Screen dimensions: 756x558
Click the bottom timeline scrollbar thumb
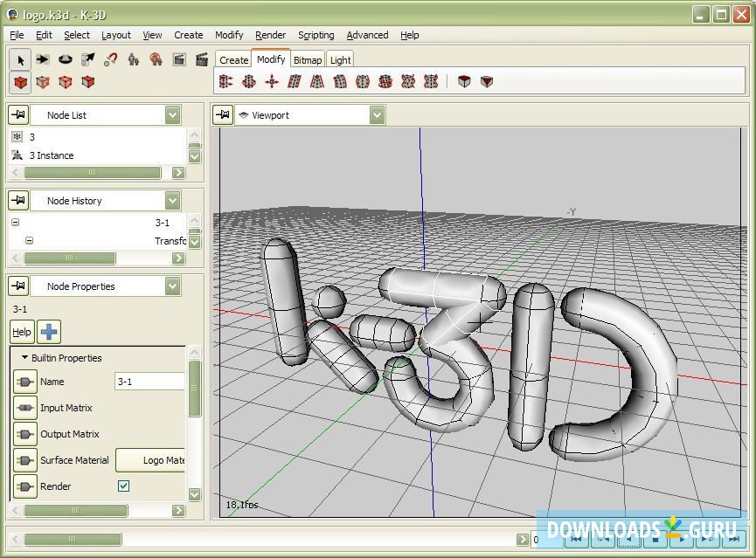pyautogui.click(x=73, y=539)
